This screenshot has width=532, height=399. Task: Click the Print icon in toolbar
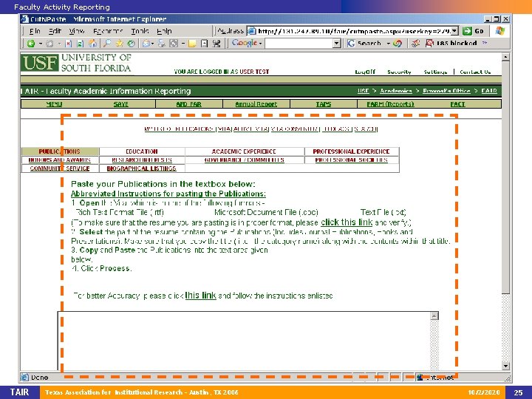[x=162, y=43]
